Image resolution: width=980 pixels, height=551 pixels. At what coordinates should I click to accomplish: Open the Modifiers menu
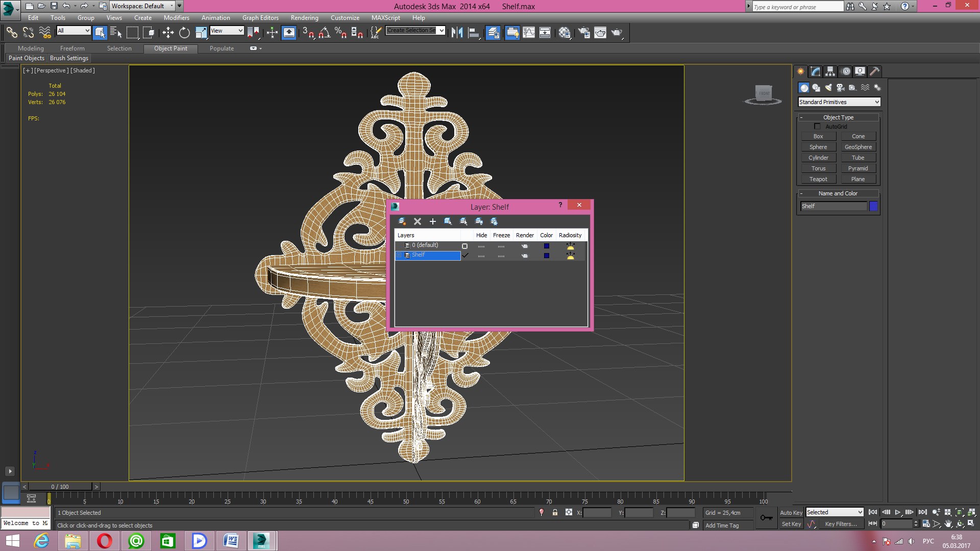tap(177, 17)
